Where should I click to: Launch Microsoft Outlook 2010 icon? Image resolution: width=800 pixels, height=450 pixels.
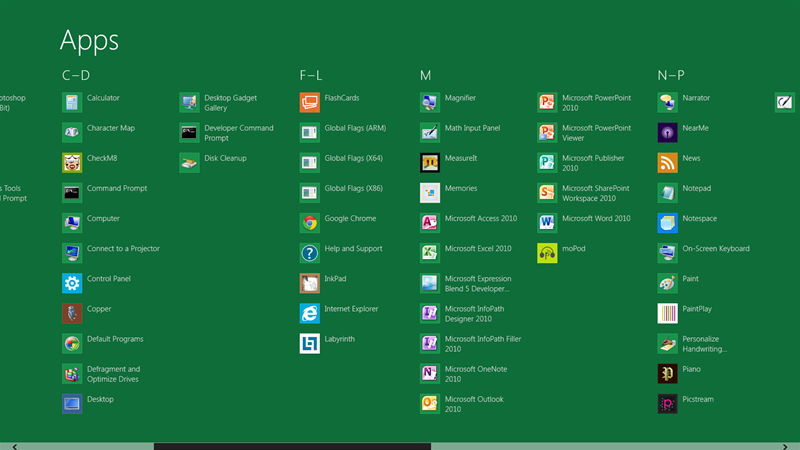click(x=430, y=404)
